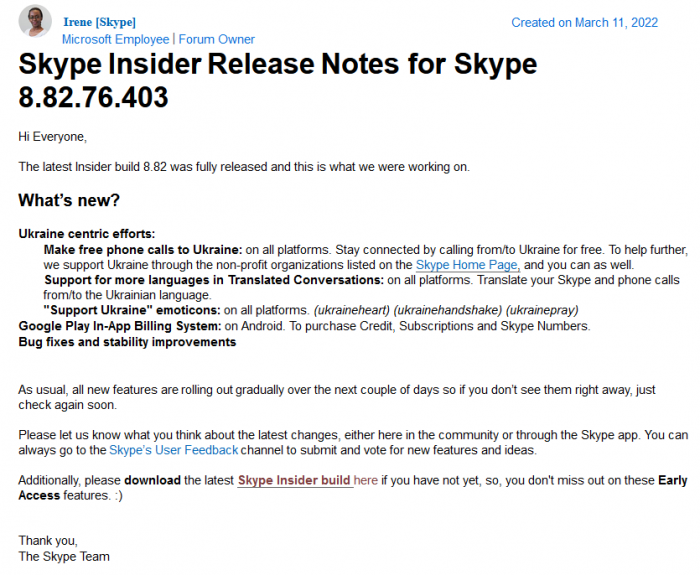Click the Skype Insider Release Notes page title

pos(278,80)
